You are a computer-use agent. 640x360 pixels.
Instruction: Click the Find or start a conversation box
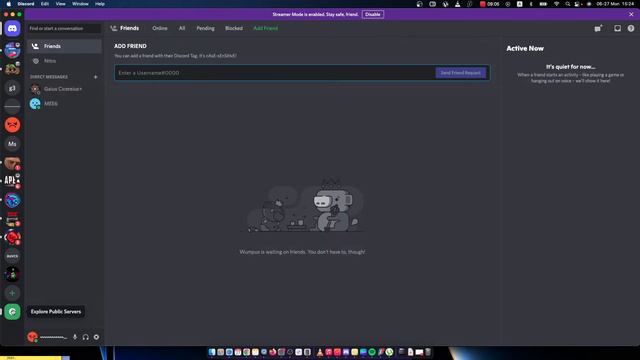coord(64,29)
